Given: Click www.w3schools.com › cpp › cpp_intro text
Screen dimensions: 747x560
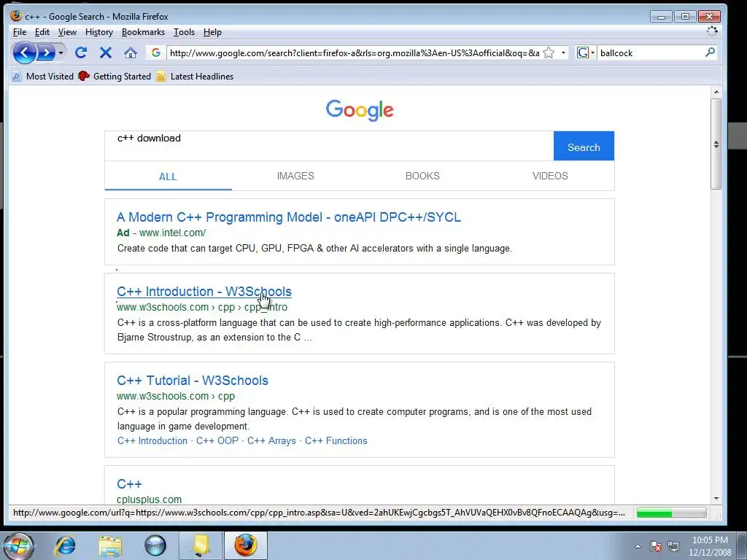Looking at the screenshot, I should [202, 307].
